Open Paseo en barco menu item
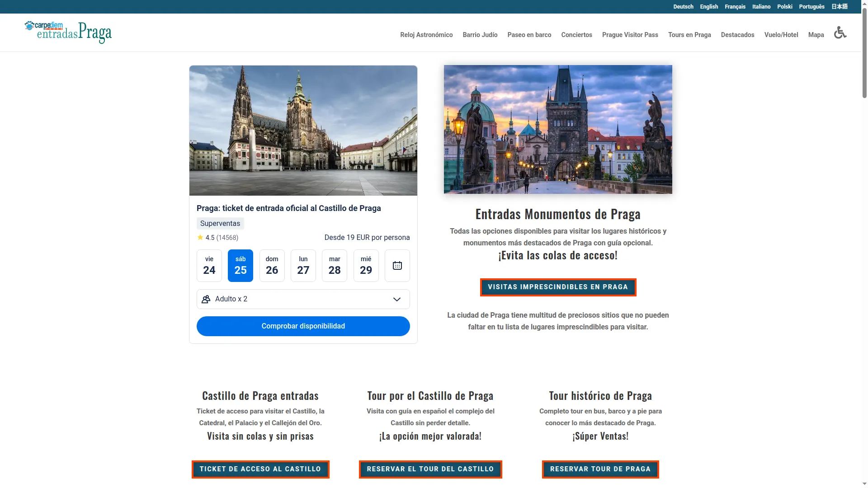 coord(529,35)
